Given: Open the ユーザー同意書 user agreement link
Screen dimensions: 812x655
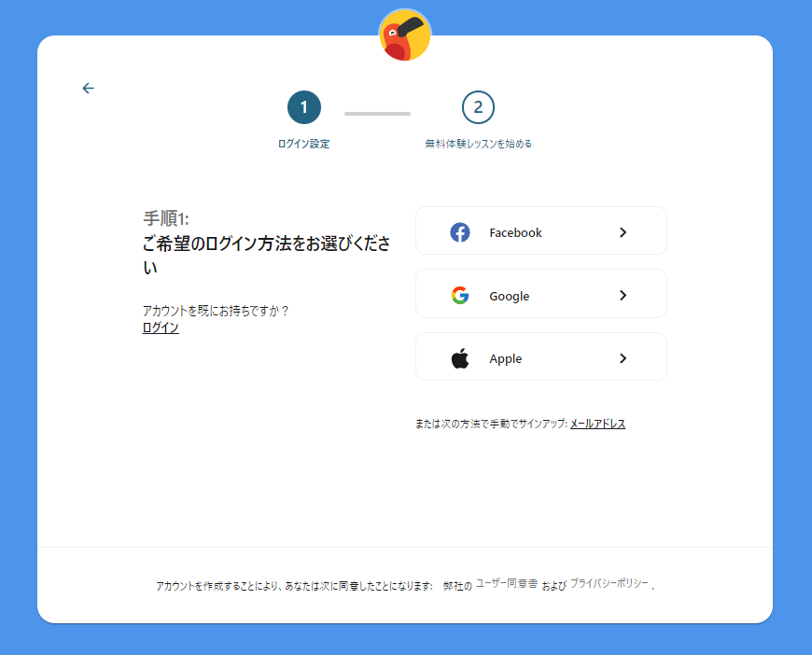Looking at the screenshot, I should coord(507,583).
